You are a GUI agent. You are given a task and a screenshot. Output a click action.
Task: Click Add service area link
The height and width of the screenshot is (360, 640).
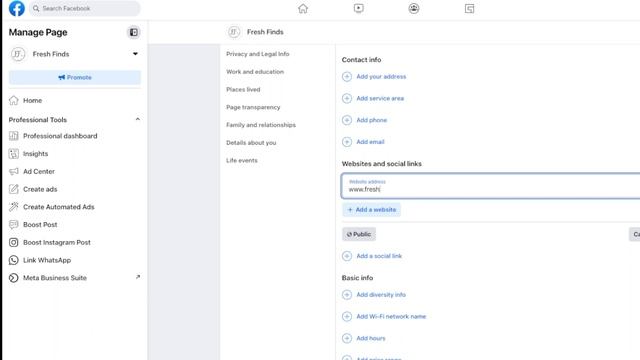(x=380, y=98)
